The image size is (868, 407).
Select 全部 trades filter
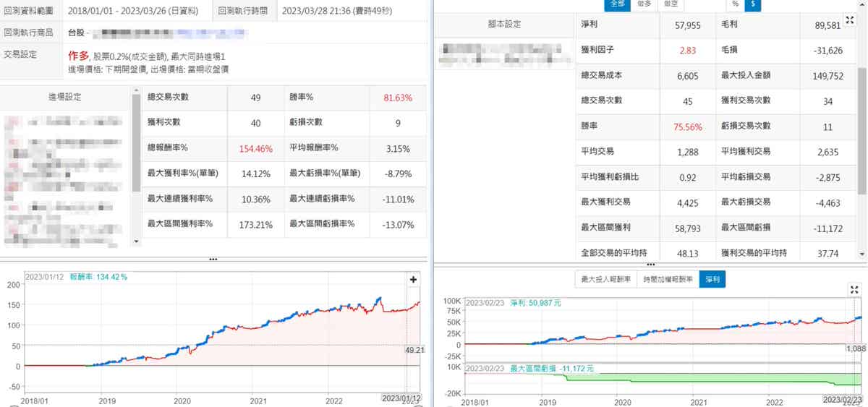(617, 4)
